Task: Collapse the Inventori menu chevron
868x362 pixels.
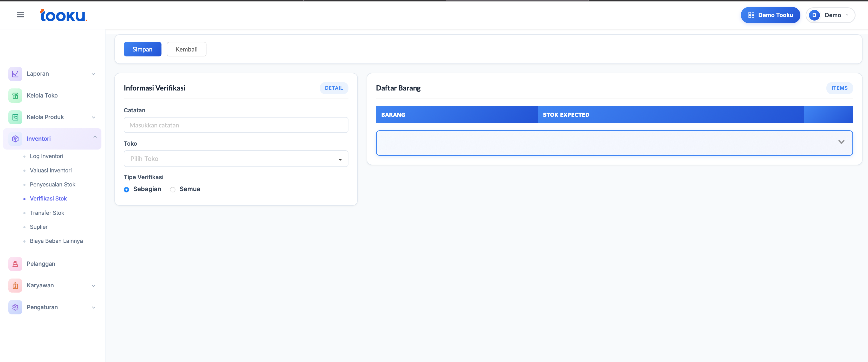Action: [95, 137]
